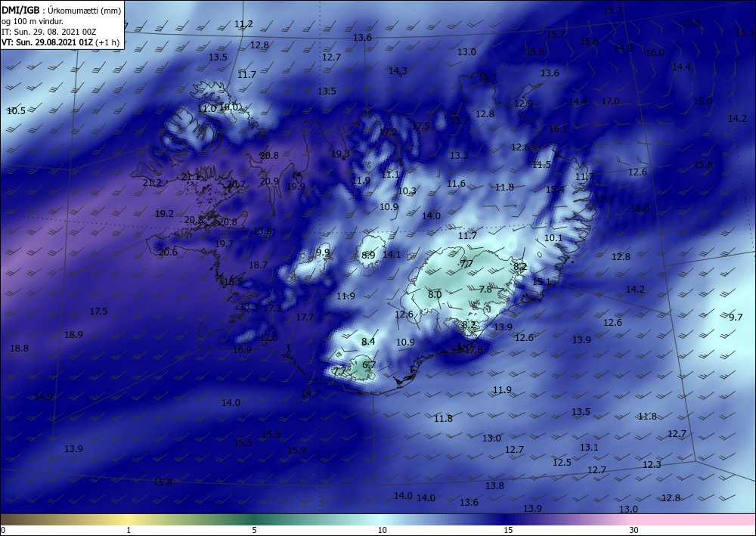Click the 16.9 value label
This screenshot has width=756, height=536.
click(x=242, y=350)
